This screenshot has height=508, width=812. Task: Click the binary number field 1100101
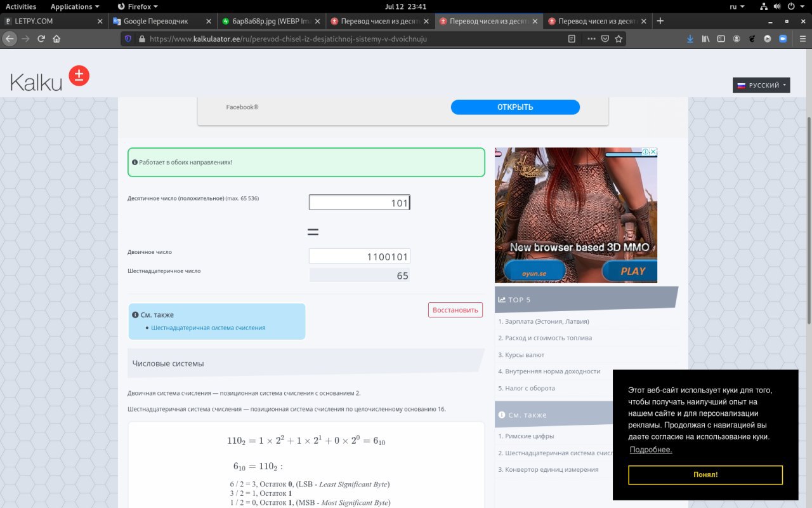point(359,256)
